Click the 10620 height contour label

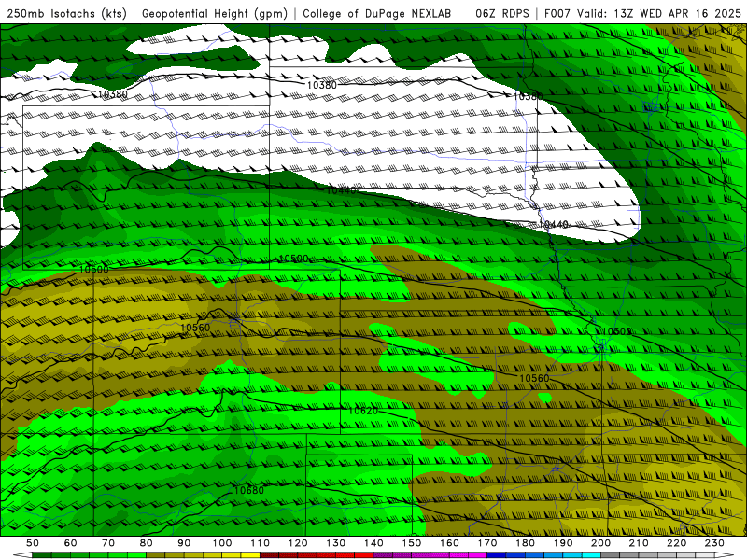point(363,411)
